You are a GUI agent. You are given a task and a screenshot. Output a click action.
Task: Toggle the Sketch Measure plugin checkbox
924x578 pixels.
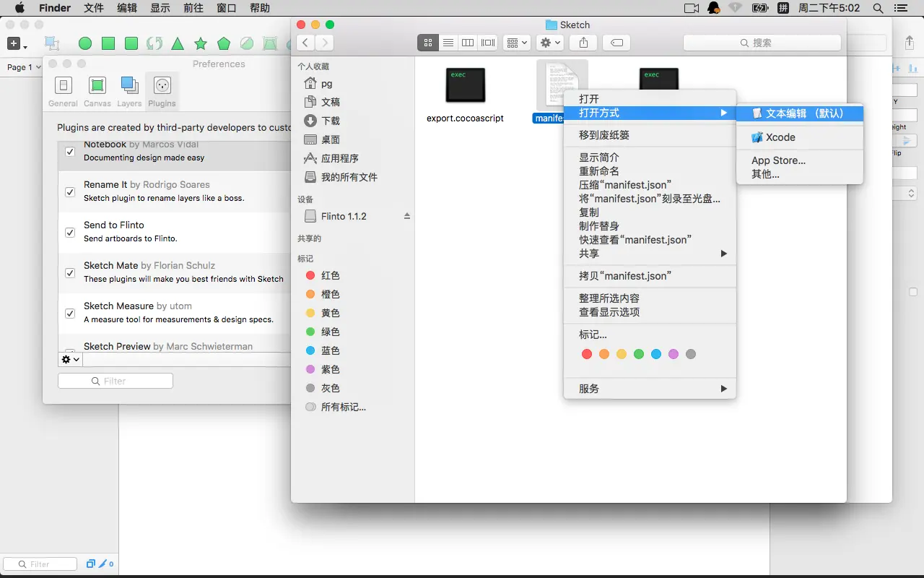tap(70, 314)
